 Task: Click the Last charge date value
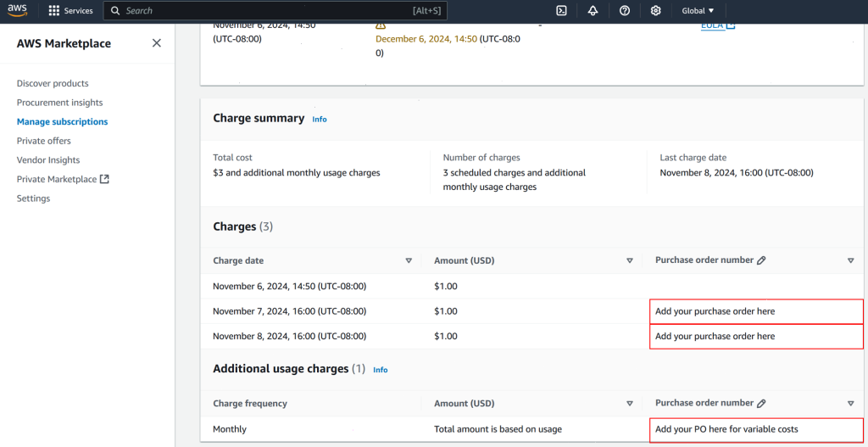pos(737,173)
